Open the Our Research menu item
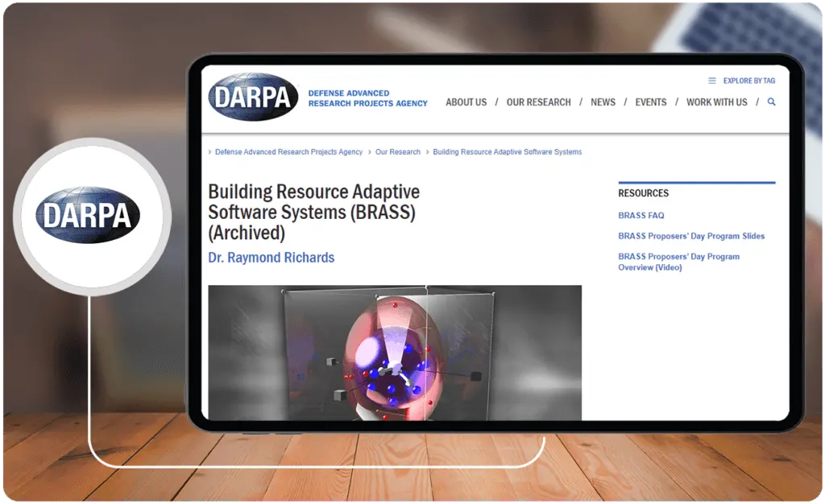This screenshot has width=825, height=504. (538, 102)
